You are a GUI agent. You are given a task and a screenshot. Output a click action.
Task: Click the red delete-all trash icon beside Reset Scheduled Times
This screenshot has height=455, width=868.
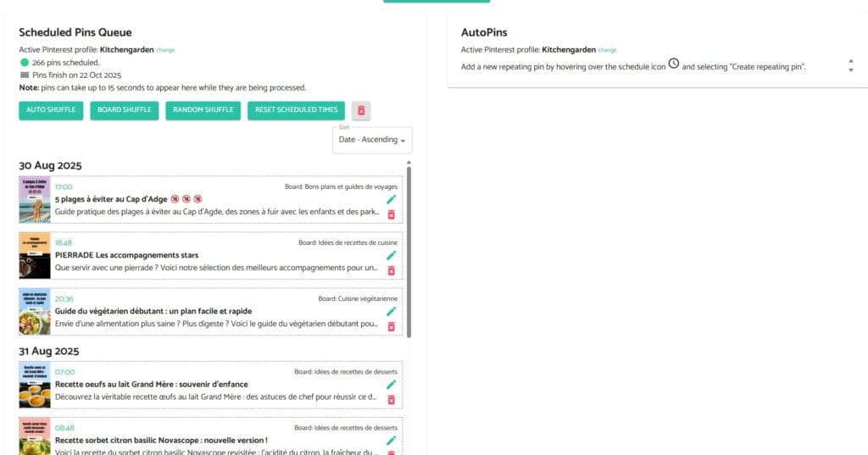click(x=361, y=111)
